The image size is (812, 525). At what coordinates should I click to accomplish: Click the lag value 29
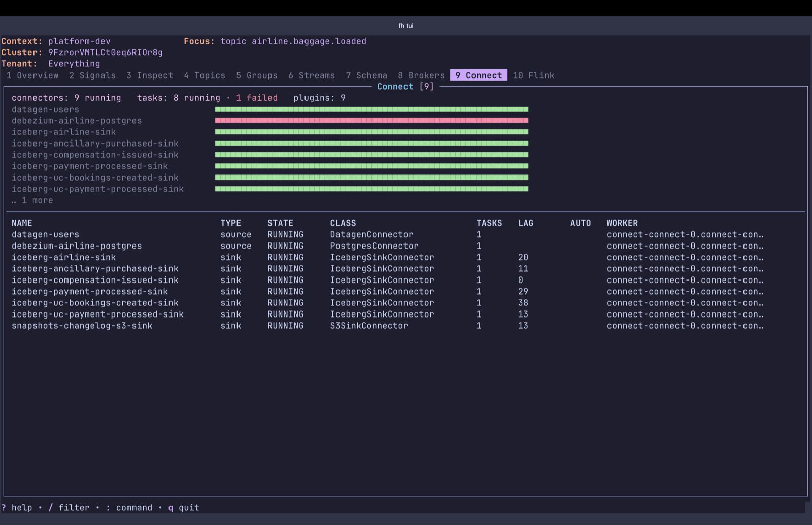pyautogui.click(x=523, y=292)
